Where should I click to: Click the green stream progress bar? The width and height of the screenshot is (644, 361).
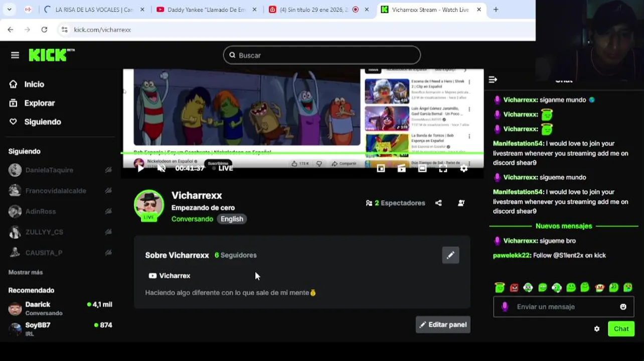(302, 153)
